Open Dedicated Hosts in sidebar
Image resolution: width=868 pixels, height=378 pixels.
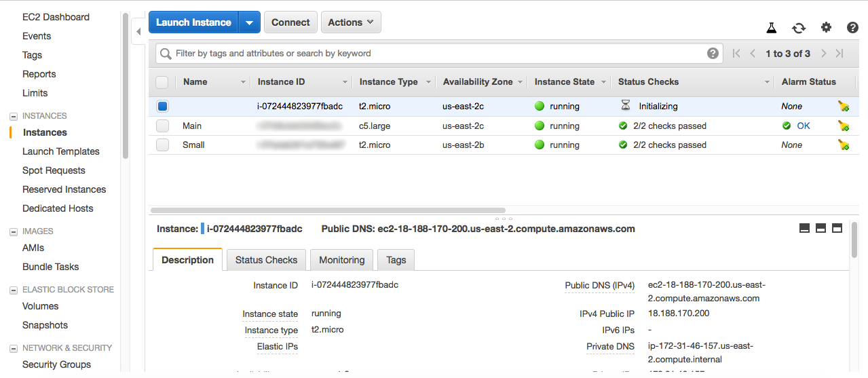click(x=58, y=208)
